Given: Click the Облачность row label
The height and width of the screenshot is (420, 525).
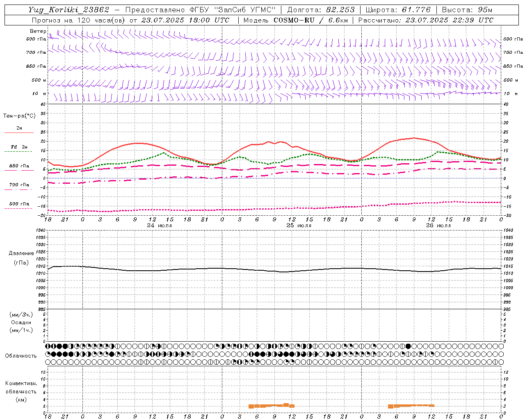Looking at the screenshot, I should tap(21, 356).
